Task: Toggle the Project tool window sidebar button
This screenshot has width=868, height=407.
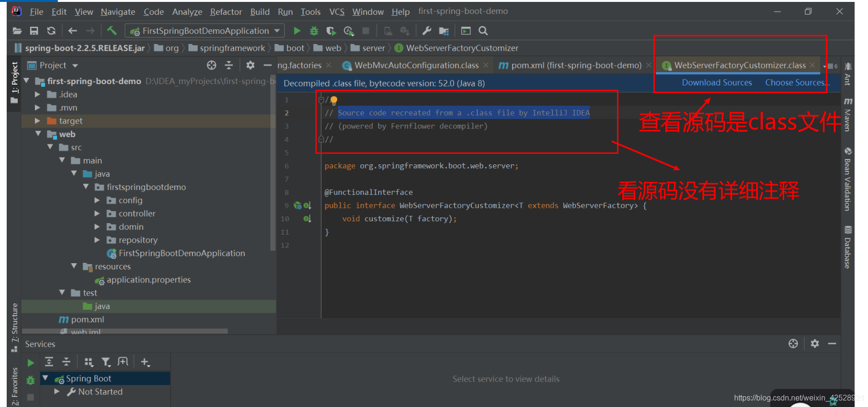Action: (14, 83)
